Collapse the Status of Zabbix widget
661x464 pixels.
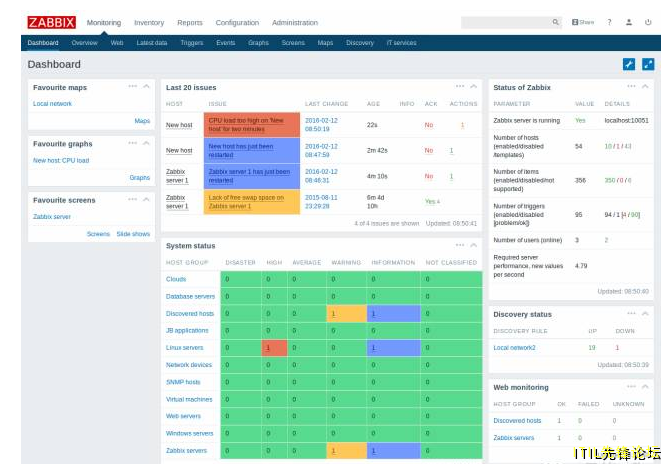click(x=645, y=86)
